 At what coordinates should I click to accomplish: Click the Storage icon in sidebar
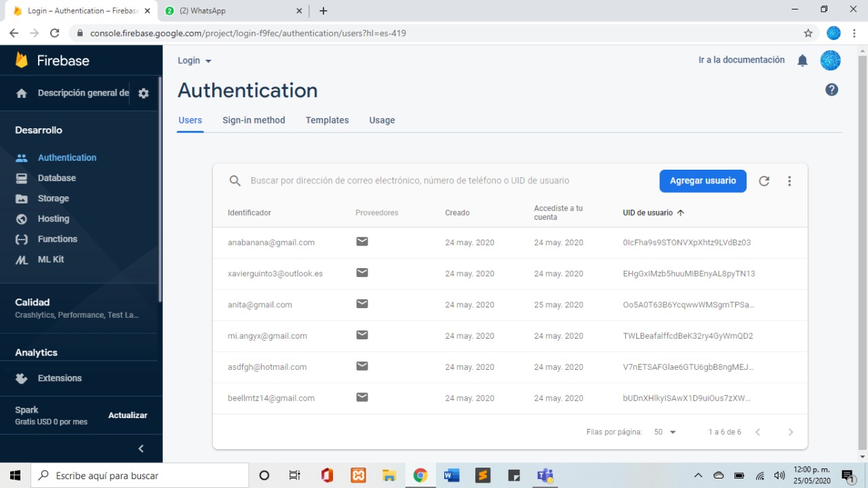coord(22,198)
